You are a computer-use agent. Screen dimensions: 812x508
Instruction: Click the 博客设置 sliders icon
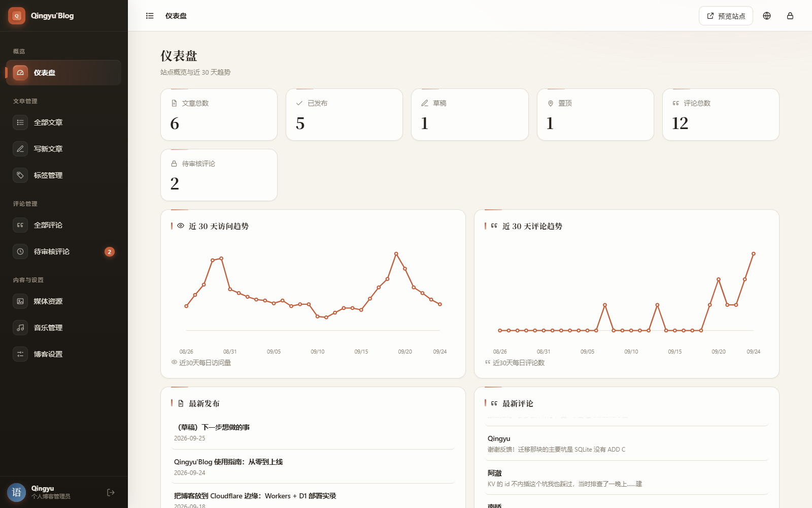click(20, 354)
